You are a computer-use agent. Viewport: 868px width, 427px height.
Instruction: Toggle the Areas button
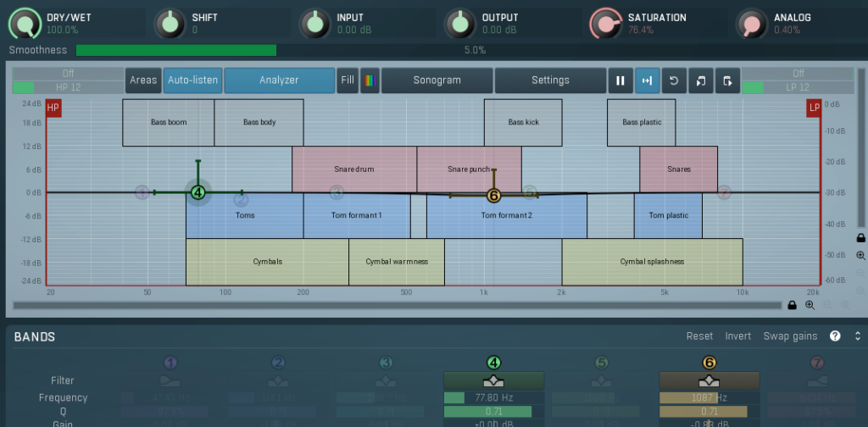click(x=143, y=80)
